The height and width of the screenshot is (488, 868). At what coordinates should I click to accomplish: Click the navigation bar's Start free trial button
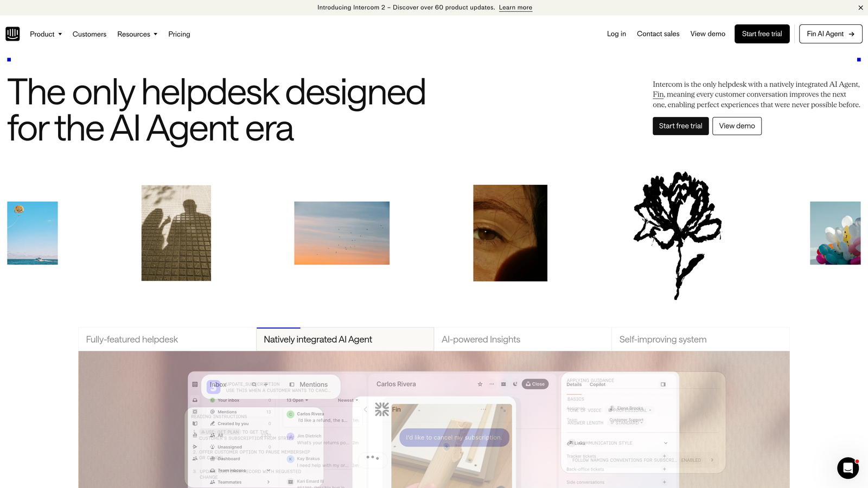click(762, 34)
